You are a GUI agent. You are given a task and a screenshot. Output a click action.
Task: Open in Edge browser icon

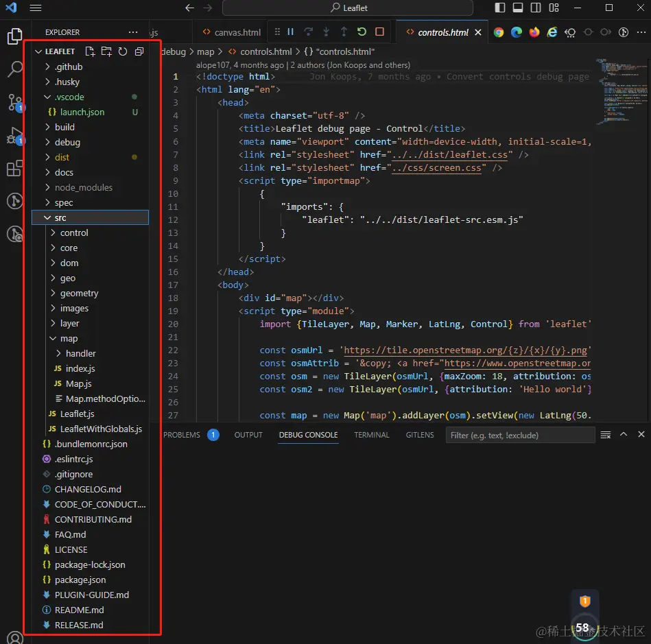[516, 32]
